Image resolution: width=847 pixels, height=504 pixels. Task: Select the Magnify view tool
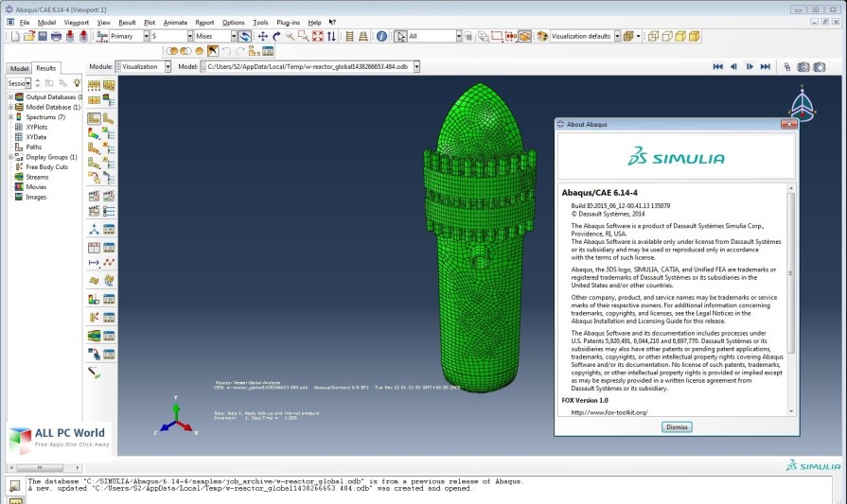click(x=291, y=36)
